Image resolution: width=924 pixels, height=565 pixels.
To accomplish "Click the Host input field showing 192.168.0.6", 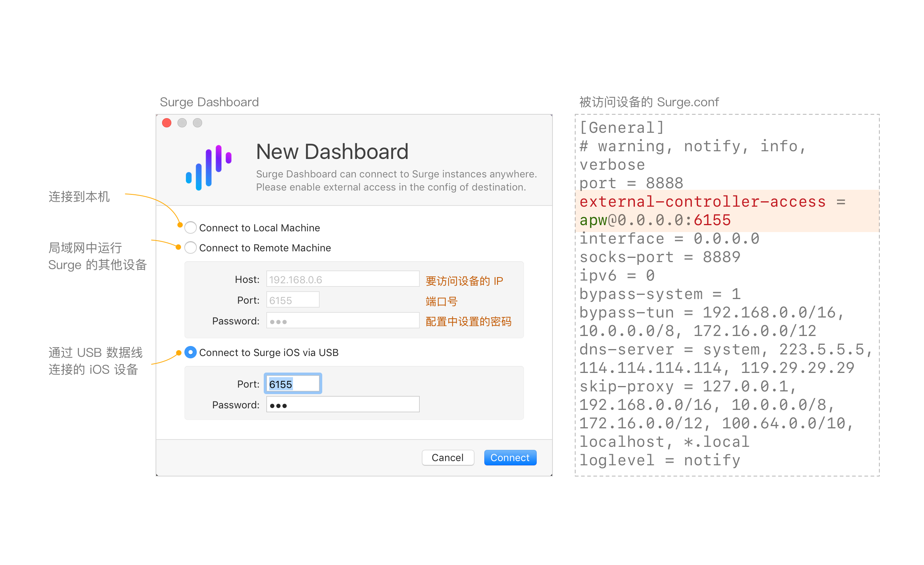I will coord(342,279).
